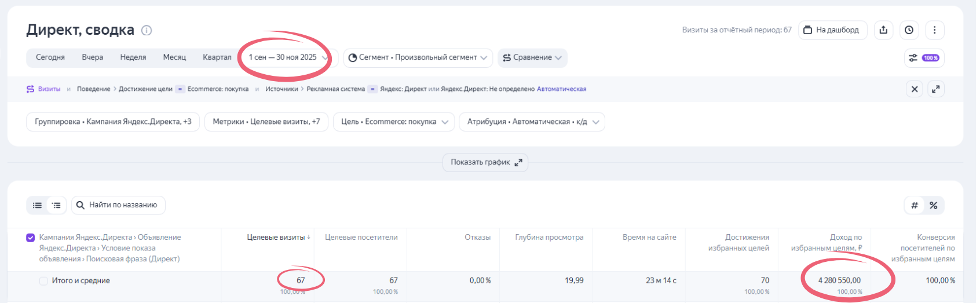980x303 pixels.
Task: Open the Сравнение dropdown
Action: coord(532,57)
